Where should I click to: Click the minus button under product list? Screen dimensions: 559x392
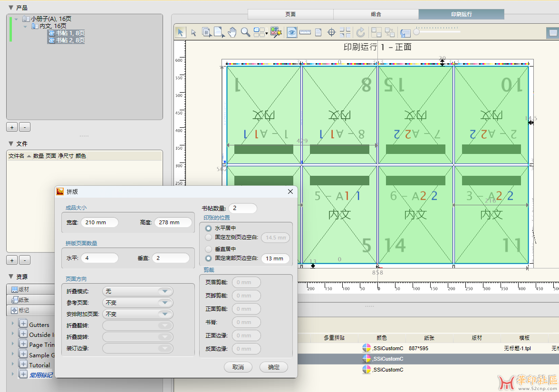point(25,127)
